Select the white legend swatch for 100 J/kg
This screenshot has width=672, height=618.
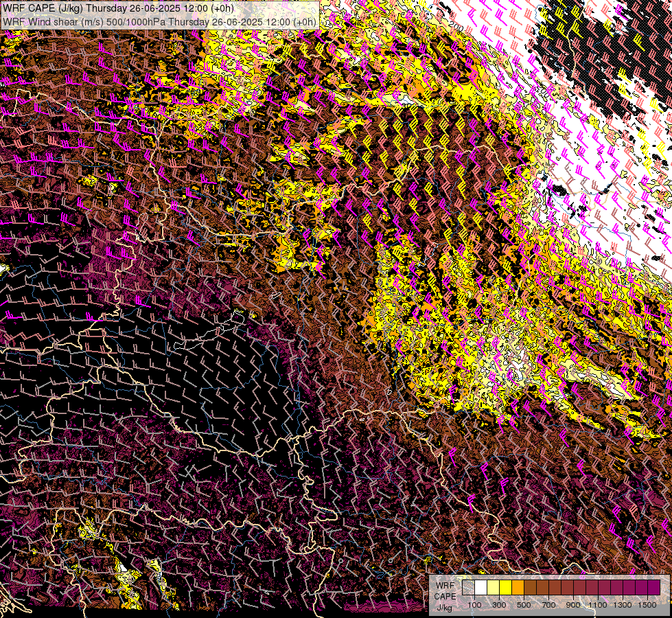(481, 588)
